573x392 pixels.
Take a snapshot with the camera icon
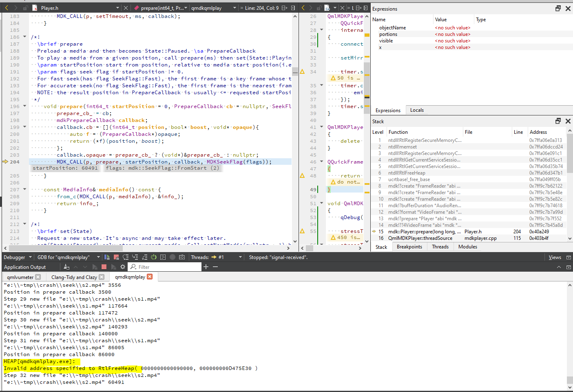[182, 257]
